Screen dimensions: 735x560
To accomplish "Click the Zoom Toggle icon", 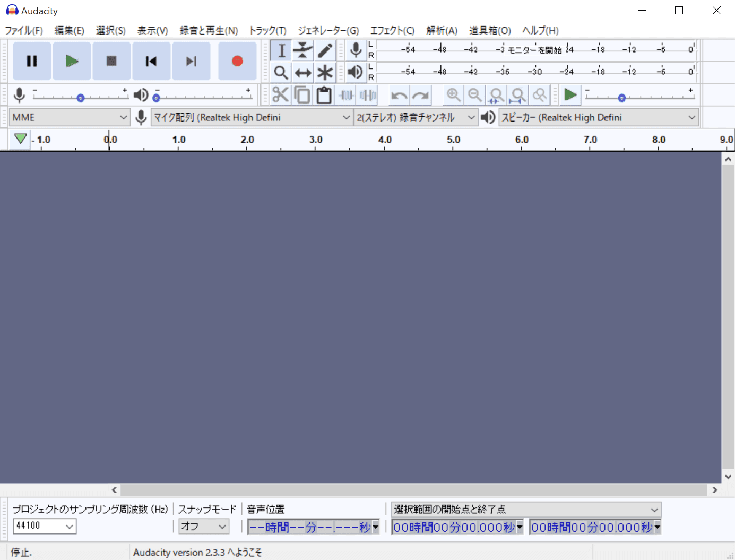I will coord(539,95).
